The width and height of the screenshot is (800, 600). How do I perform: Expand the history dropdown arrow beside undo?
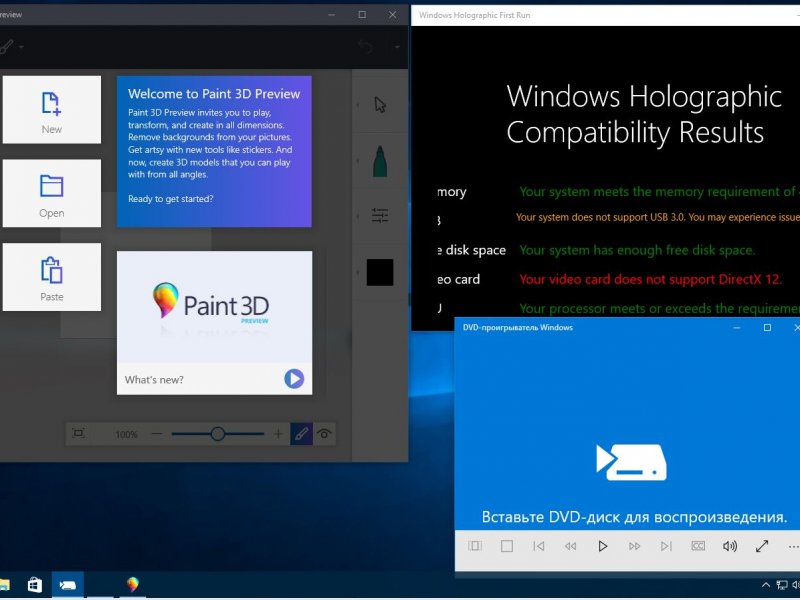[397, 47]
